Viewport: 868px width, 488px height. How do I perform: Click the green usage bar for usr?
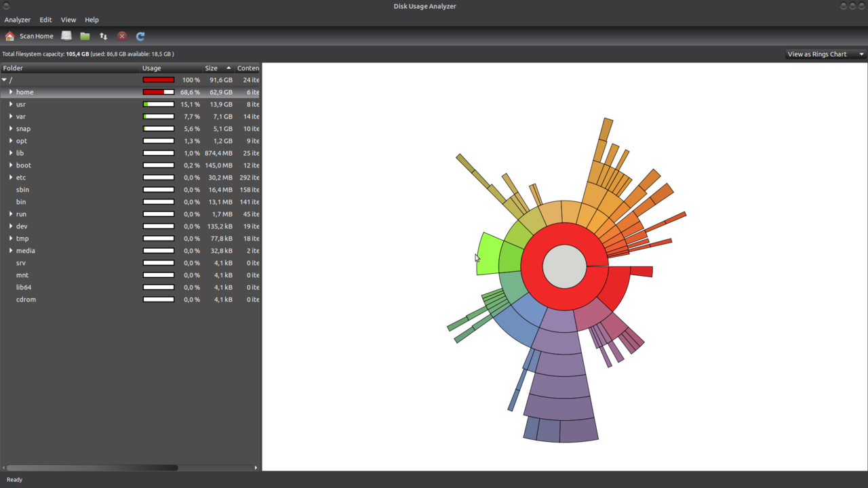pyautogui.click(x=159, y=104)
